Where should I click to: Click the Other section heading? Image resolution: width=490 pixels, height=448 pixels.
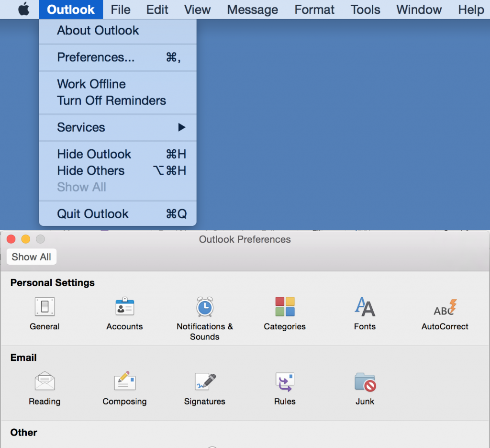point(24,432)
